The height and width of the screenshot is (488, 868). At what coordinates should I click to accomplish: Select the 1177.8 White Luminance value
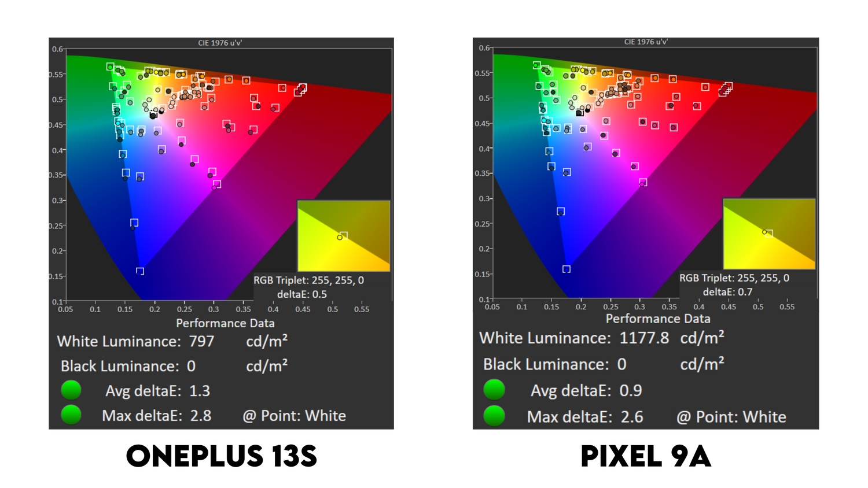click(x=643, y=338)
